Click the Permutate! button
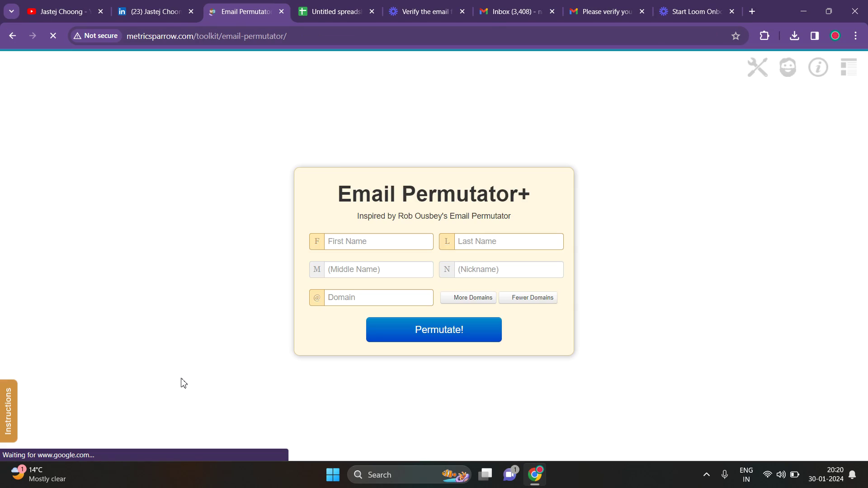 pos(434,330)
